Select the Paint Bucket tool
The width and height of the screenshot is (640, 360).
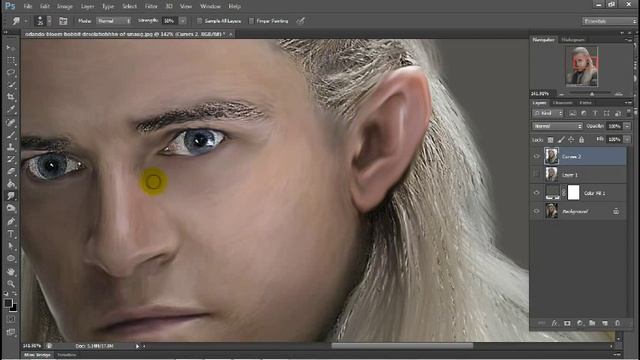coord(11,184)
